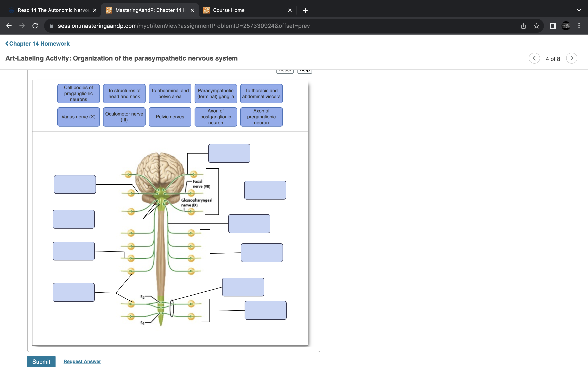The image size is (588, 368).
Task: Select 'Pelvic nerves' label
Action: (170, 117)
